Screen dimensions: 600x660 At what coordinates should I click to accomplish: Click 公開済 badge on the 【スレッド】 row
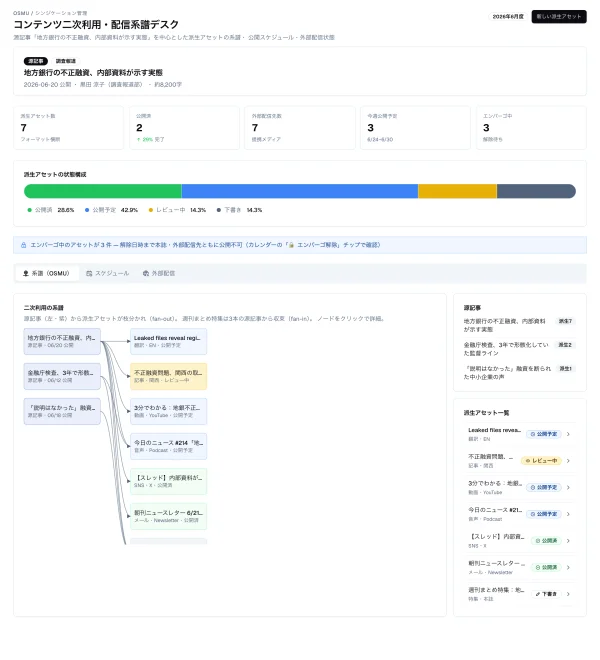click(546, 540)
